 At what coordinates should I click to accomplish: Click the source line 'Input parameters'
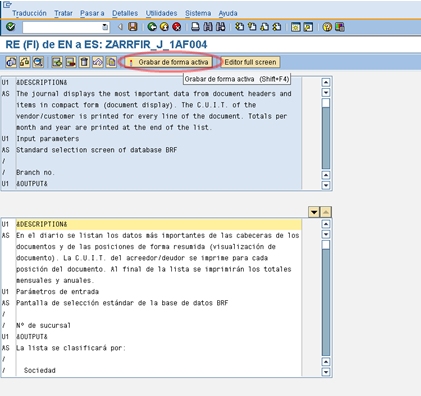(x=48, y=139)
